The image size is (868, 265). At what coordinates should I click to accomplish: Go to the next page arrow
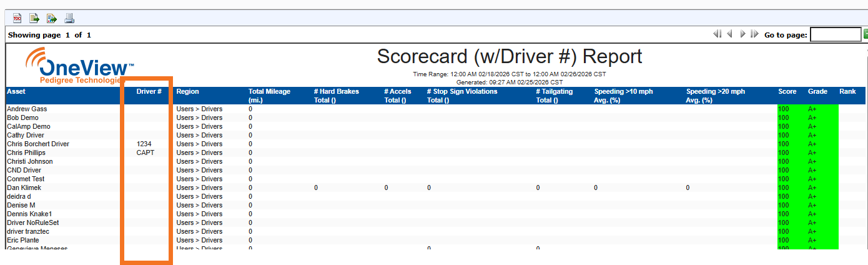point(742,34)
